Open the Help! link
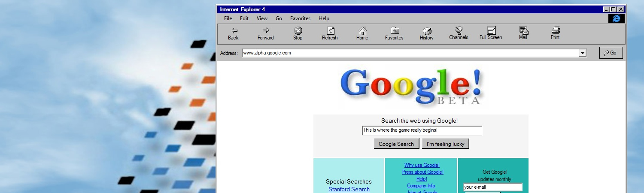Viewport: 644px width, 193px height. click(x=422, y=179)
